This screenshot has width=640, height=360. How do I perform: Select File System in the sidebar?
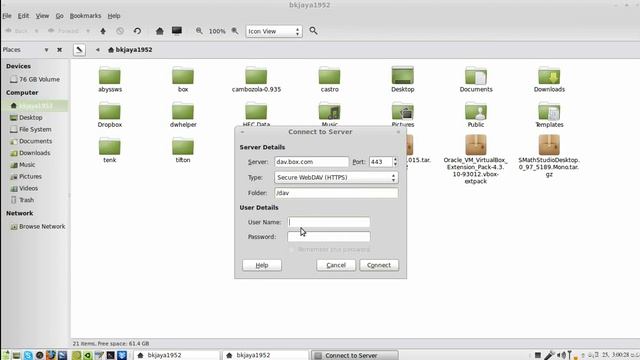pos(31,129)
